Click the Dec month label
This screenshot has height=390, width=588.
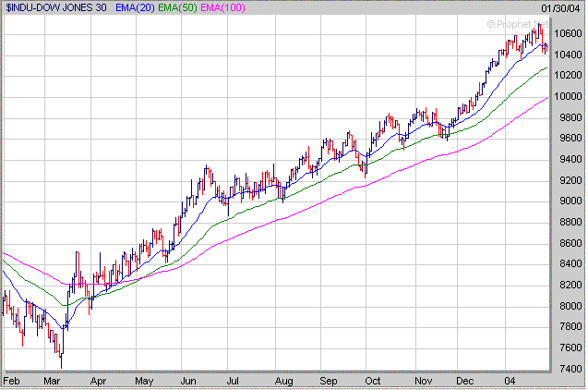pyautogui.click(x=465, y=381)
